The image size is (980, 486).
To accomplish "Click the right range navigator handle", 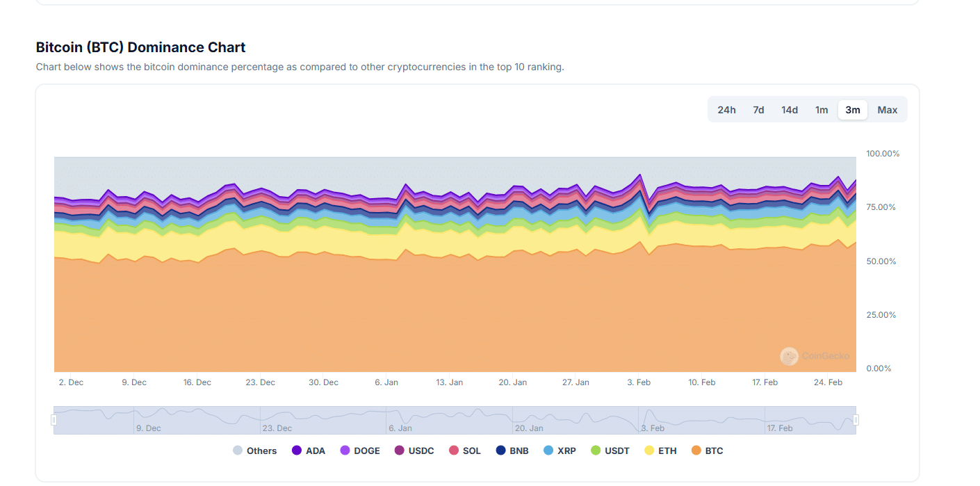I will 856,420.
